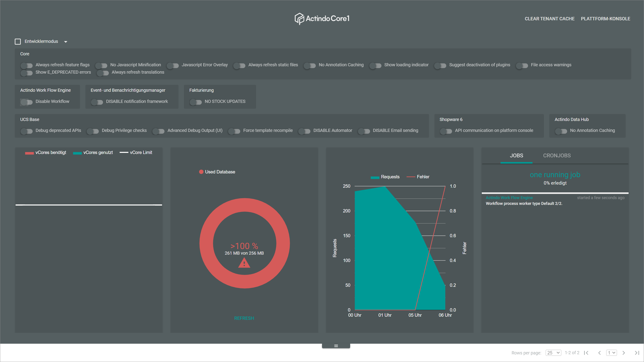Click the vCores benötigt legend marker
This screenshot has width=644, height=362.
click(29, 153)
